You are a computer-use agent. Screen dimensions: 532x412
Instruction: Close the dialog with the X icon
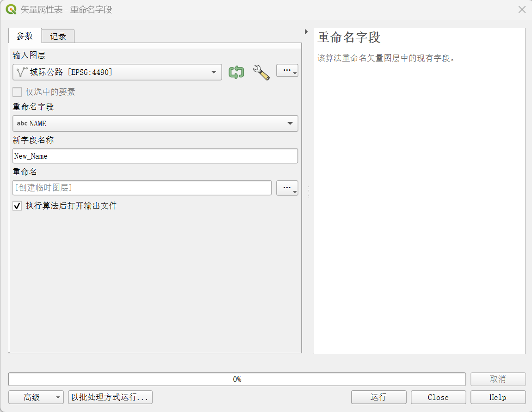tap(522, 9)
